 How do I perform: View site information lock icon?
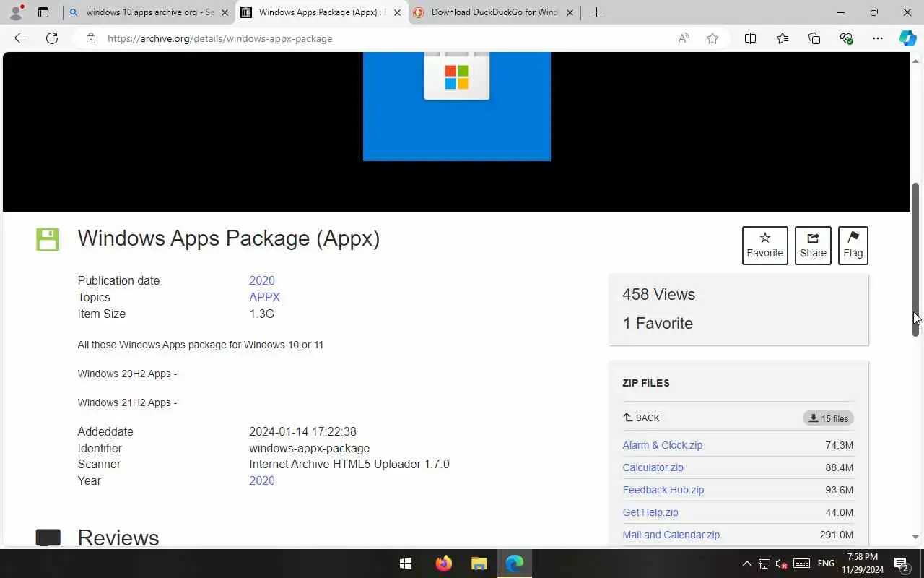point(90,38)
